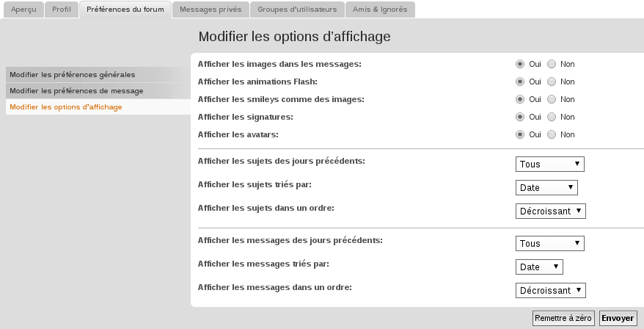This screenshot has height=329, width=644.
Task: Expand the messages sorted by dropdown
Action: (539, 267)
